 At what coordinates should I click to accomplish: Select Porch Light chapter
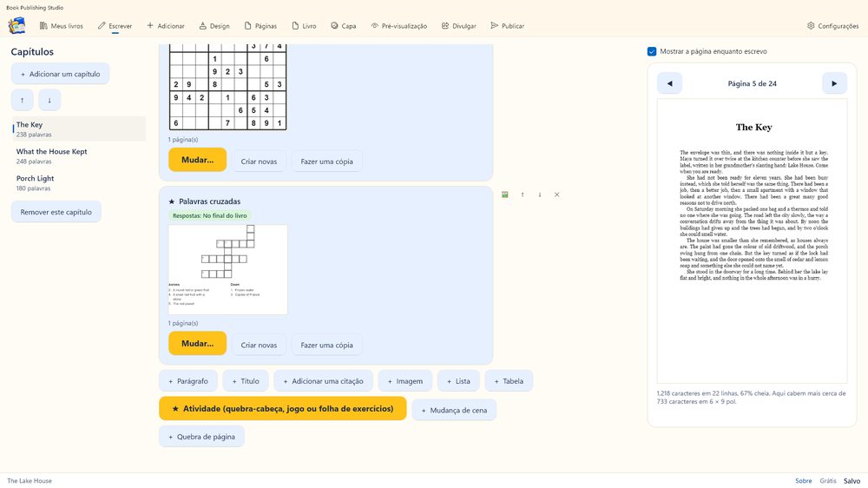(79, 183)
